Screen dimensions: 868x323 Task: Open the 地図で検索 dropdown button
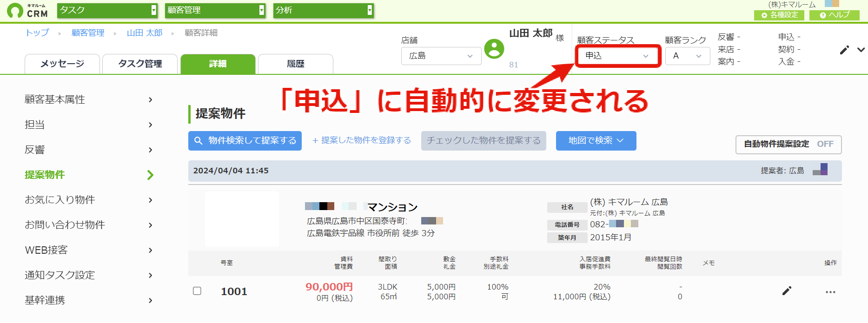click(596, 140)
